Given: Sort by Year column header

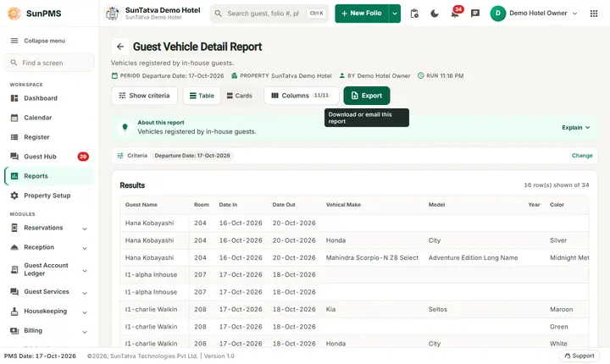Looking at the screenshot, I should [534, 205].
